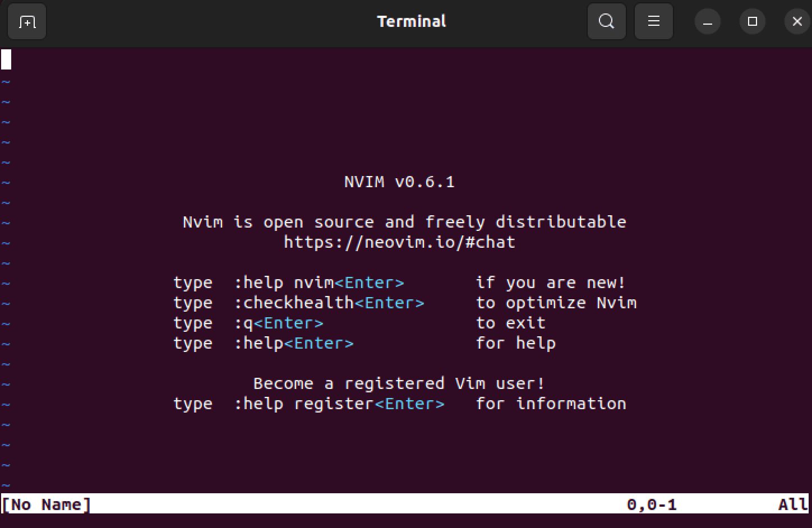Image resolution: width=812 pixels, height=528 pixels.
Task: Click 'All' scroll indicator in status line
Action: click(x=793, y=504)
